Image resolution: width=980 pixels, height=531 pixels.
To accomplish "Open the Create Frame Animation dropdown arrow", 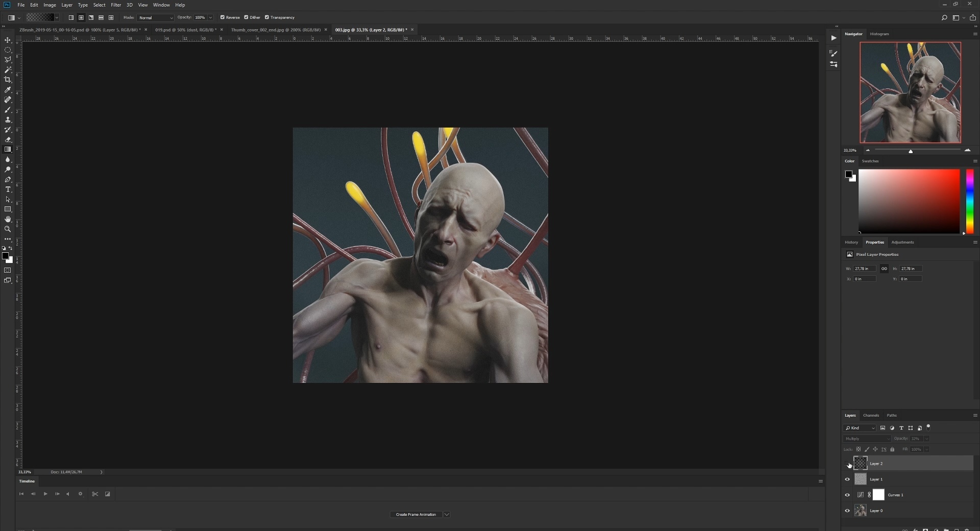I will tap(447, 514).
